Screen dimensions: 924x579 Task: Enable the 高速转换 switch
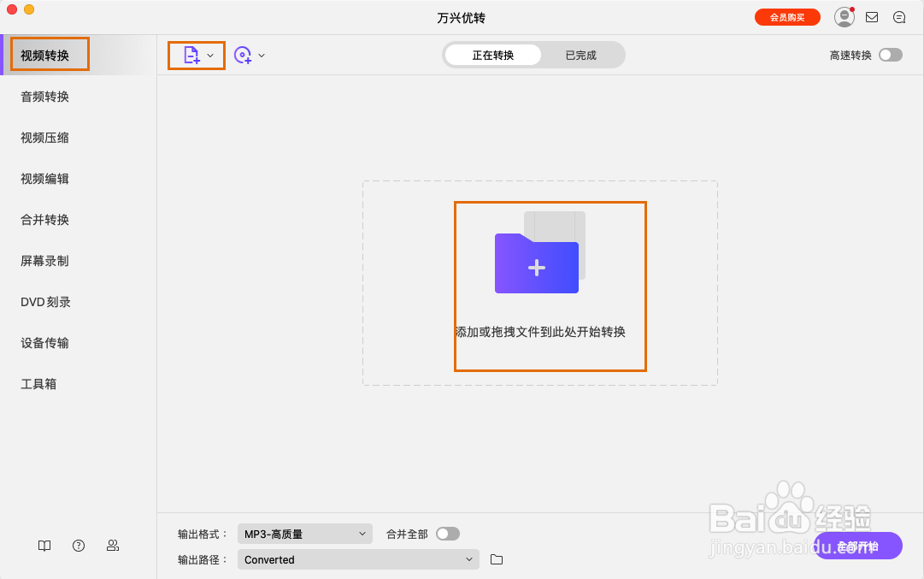point(890,54)
